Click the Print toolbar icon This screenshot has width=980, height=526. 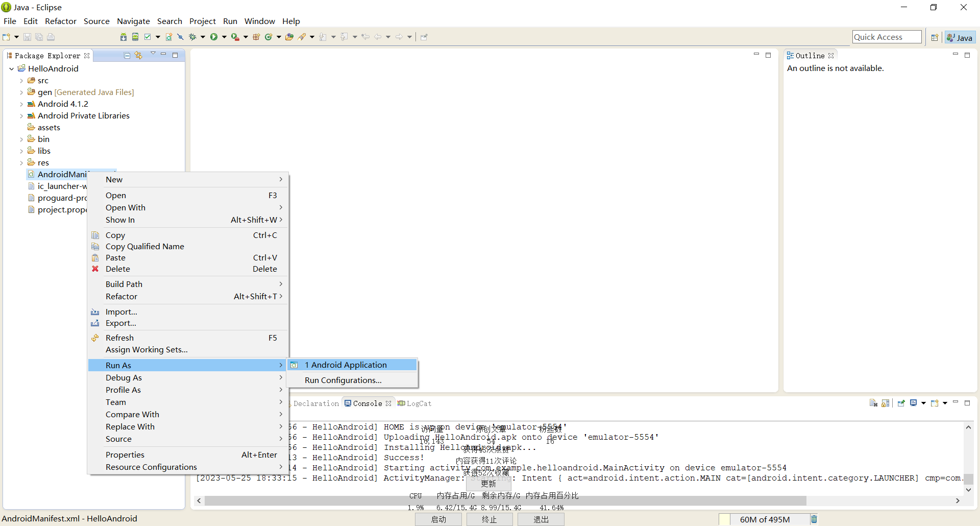(x=51, y=37)
